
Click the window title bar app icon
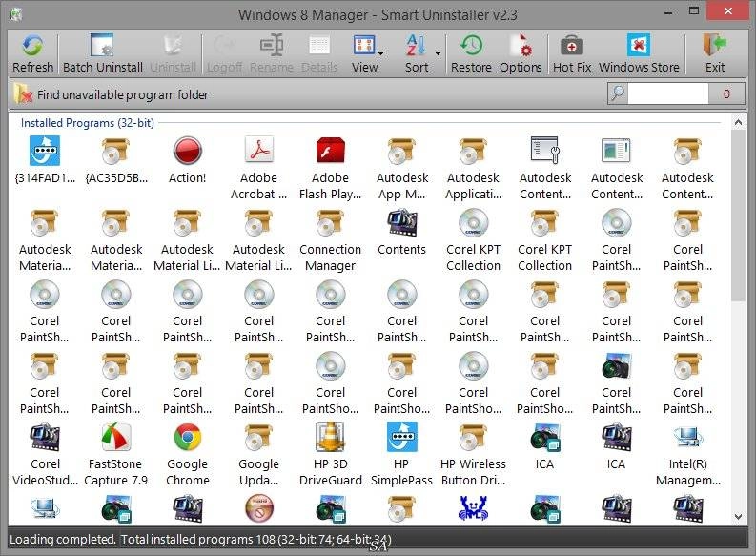point(16,14)
